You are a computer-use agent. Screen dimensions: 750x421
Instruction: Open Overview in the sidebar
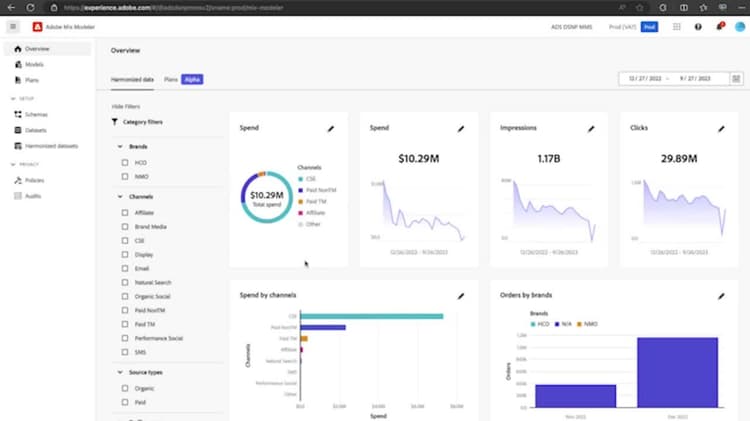click(47, 49)
